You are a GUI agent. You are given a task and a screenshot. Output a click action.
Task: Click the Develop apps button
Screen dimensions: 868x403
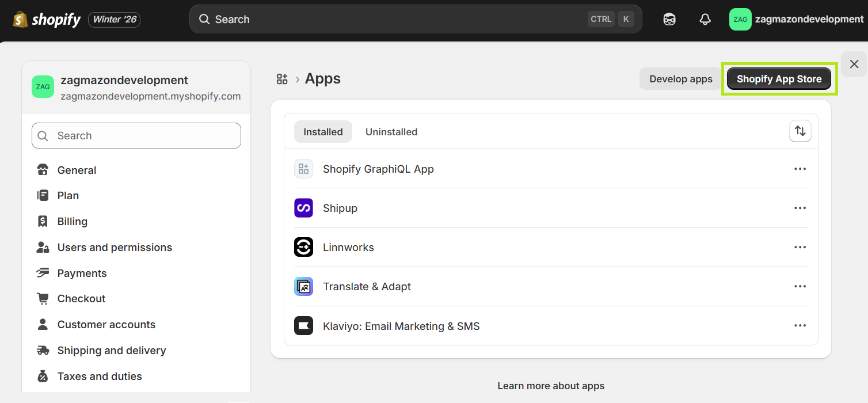(680, 78)
